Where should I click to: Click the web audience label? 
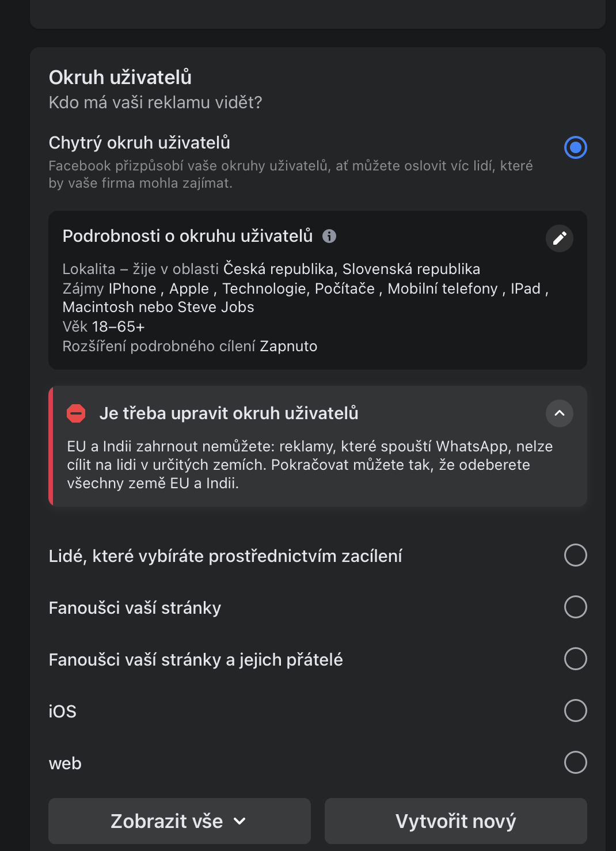click(65, 763)
